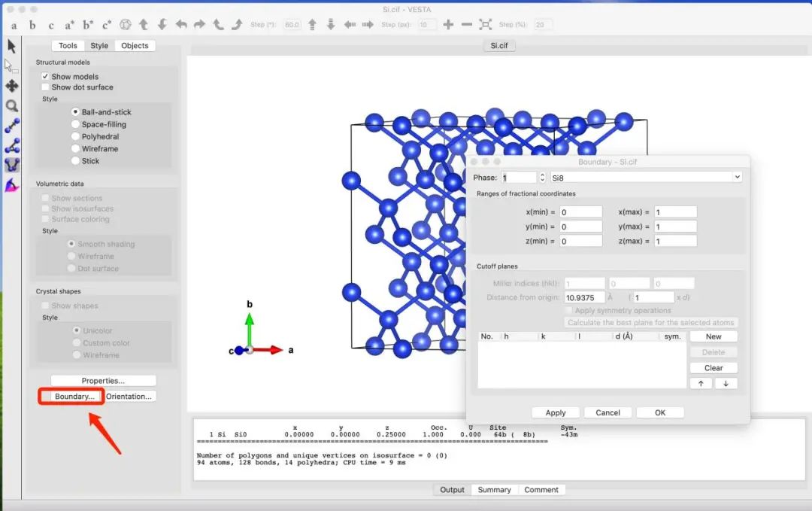
Task: Open the Properties... dialog
Action: coord(103,380)
